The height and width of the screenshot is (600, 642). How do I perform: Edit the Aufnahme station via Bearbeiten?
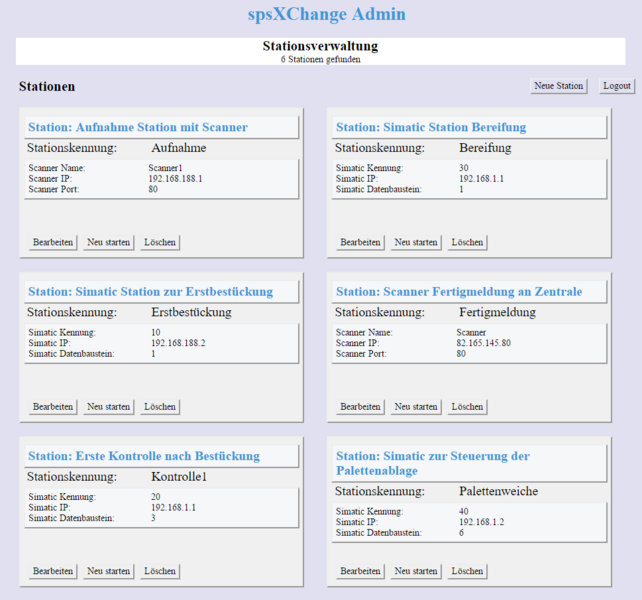pos(53,242)
